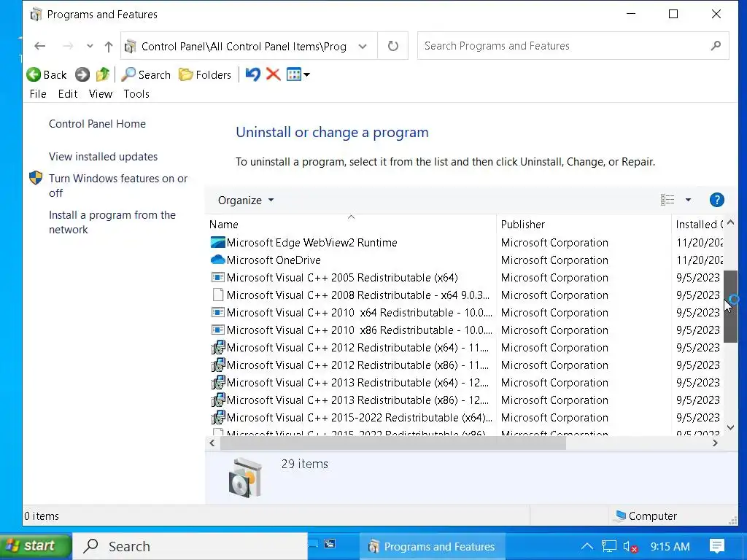Open the Organize dropdown
This screenshot has height=560, width=747.
pyautogui.click(x=246, y=201)
